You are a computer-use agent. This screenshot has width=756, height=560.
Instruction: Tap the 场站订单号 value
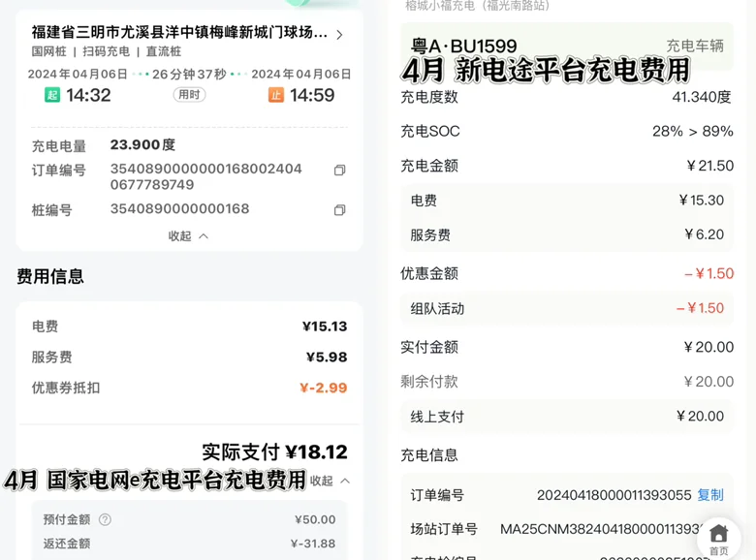click(x=601, y=529)
